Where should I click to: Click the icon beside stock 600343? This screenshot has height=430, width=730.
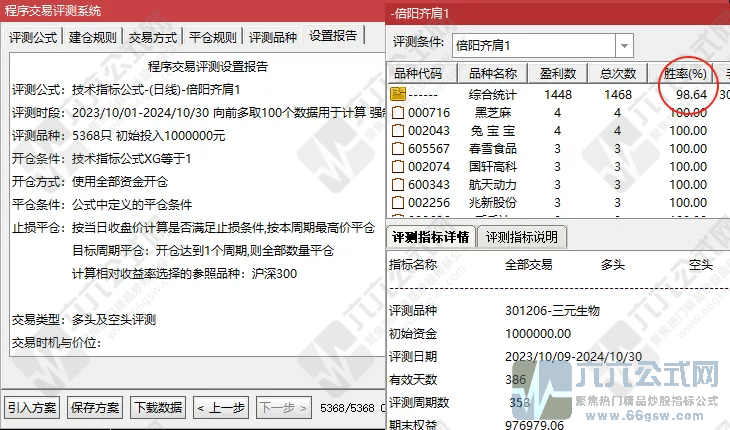398,184
